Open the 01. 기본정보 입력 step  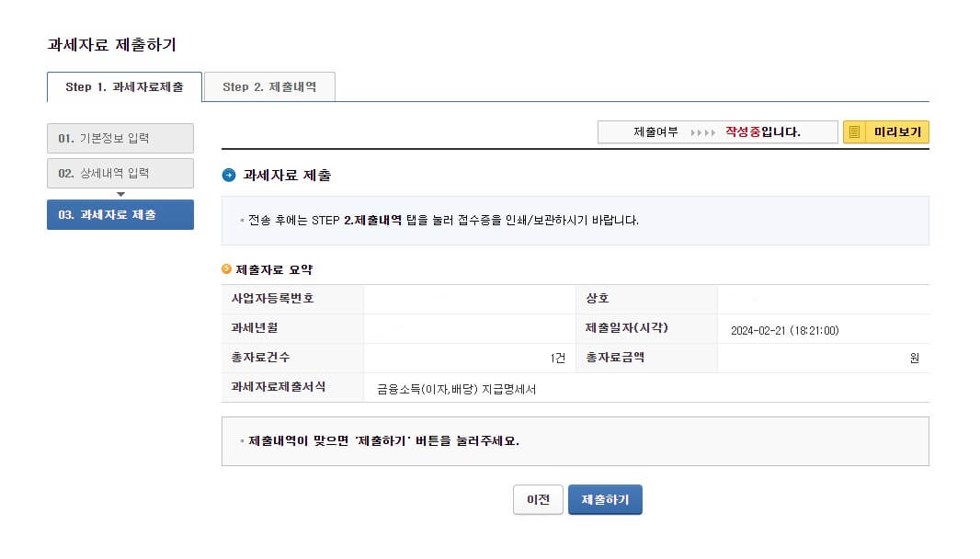tap(120, 138)
